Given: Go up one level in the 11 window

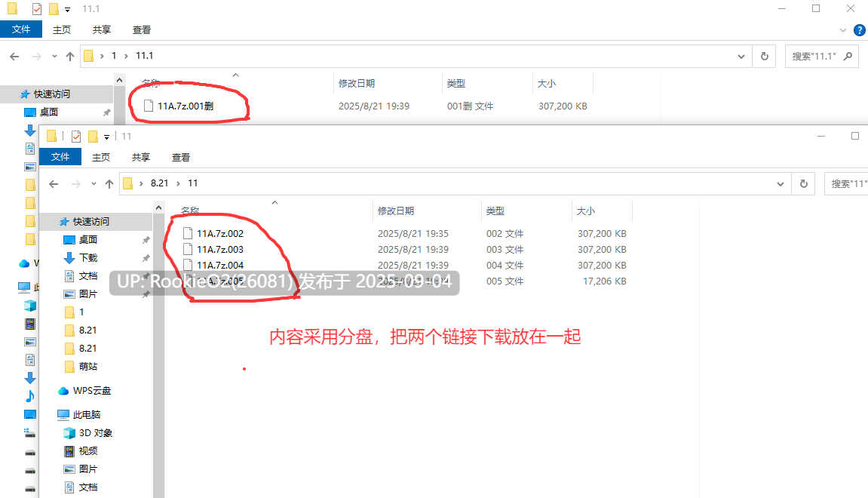Looking at the screenshot, I should pyautogui.click(x=109, y=183).
